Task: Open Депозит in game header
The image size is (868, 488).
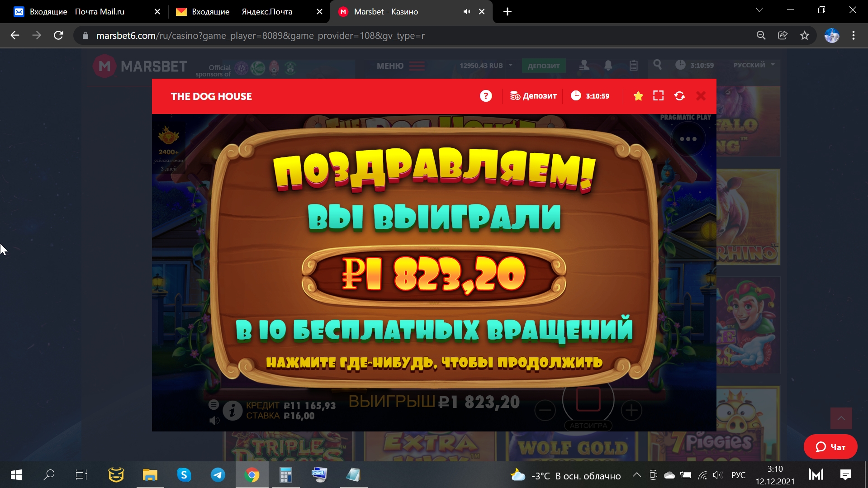Action: 533,96
